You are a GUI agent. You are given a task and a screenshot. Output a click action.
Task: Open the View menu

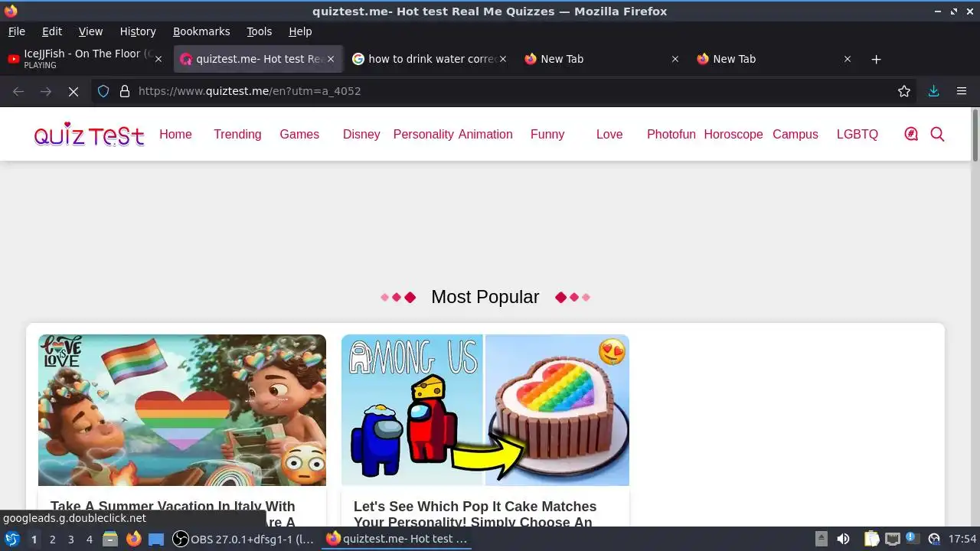90,31
